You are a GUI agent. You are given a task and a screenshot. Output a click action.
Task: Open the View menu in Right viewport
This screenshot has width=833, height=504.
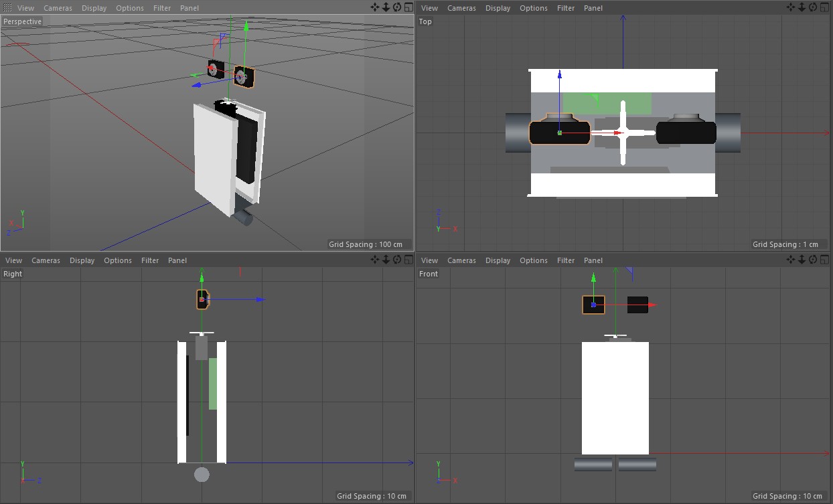[13, 260]
